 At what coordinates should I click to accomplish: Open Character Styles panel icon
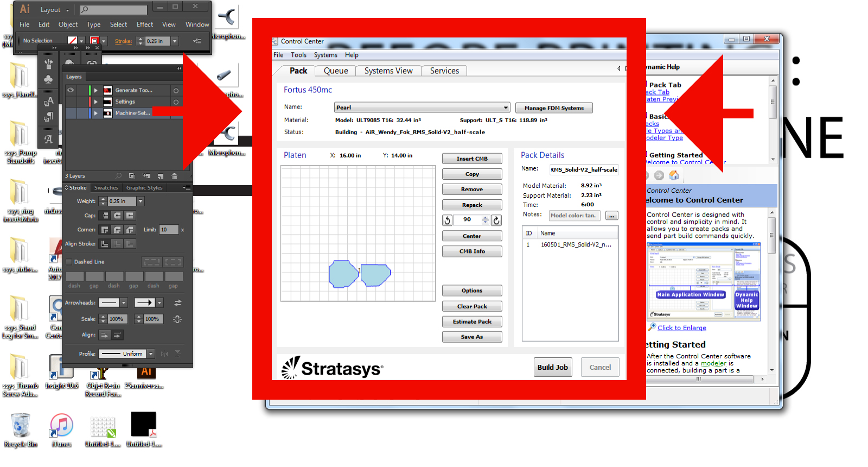(x=48, y=101)
